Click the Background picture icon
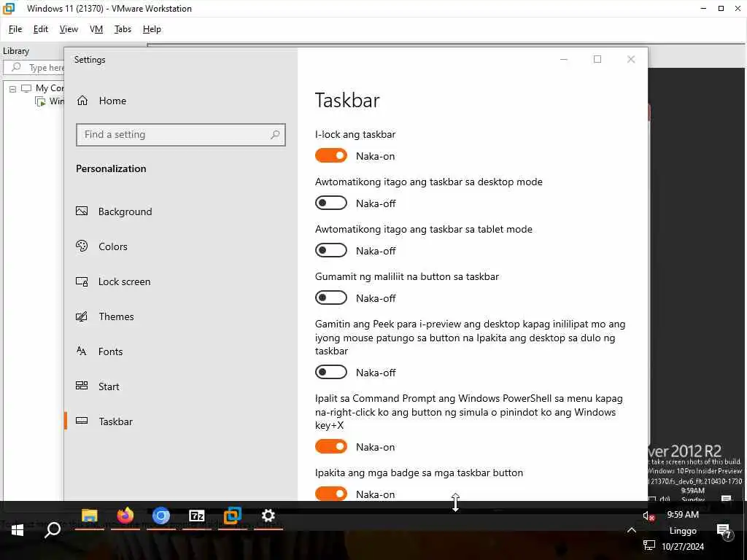This screenshot has height=560, width=747. pos(82,211)
